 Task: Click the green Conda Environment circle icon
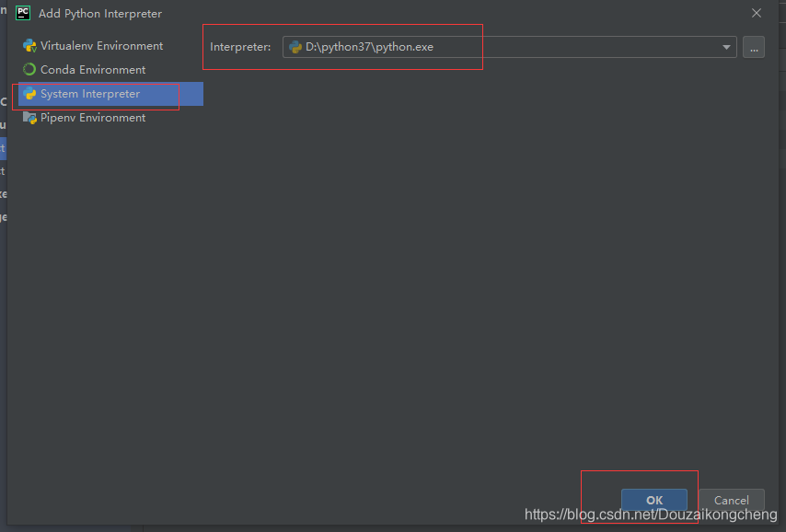[x=30, y=69]
